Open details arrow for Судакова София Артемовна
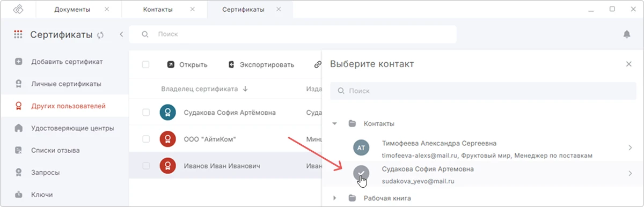The height and width of the screenshot is (207, 644). (x=630, y=173)
